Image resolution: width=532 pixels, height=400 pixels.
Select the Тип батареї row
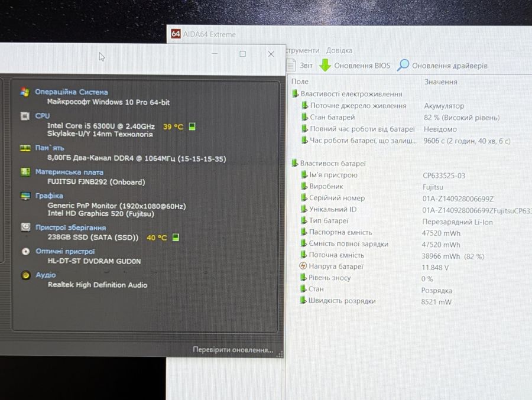pyautogui.click(x=396, y=221)
